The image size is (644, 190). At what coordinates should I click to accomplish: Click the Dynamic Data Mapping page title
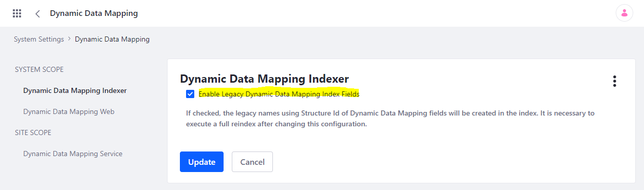[x=94, y=13]
